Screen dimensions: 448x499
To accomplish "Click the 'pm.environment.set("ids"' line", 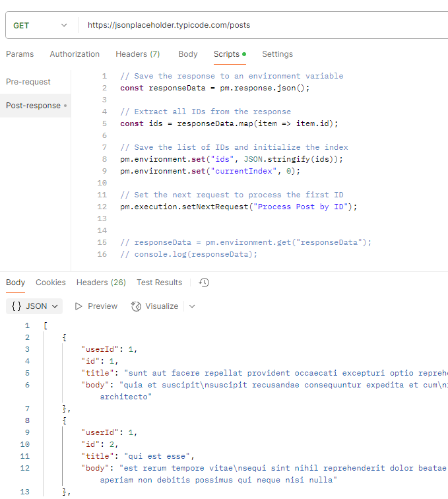I will pyautogui.click(x=232, y=159).
